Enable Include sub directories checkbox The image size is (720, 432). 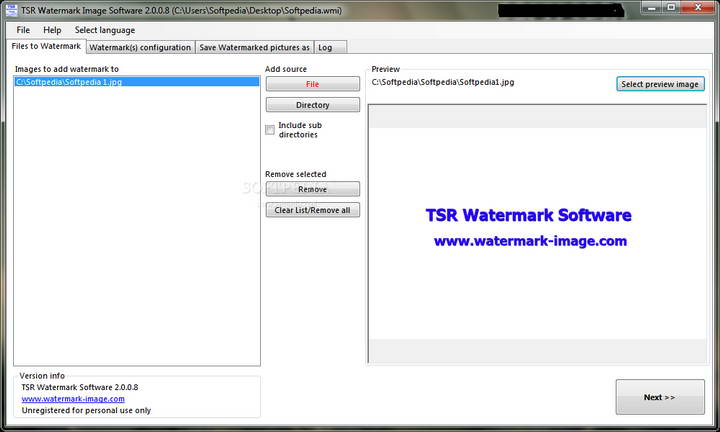(270, 130)
